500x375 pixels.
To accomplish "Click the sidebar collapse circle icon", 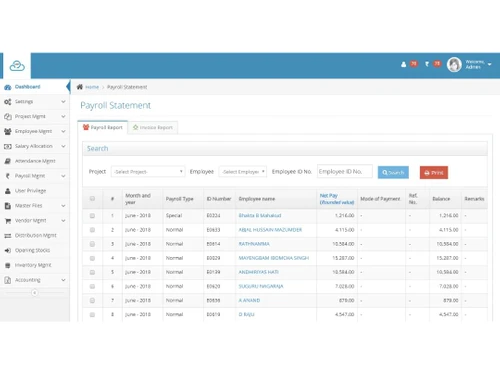I will 34,293.
